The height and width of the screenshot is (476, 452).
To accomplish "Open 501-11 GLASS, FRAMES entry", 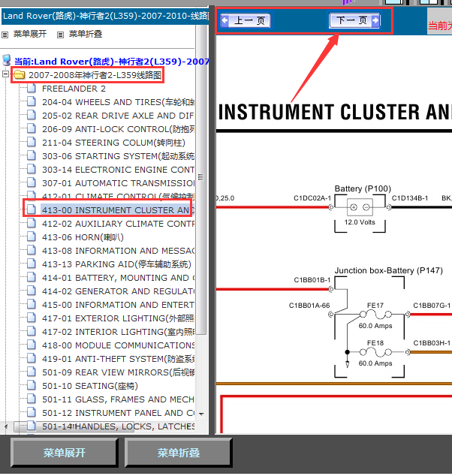I will (118, 399).
